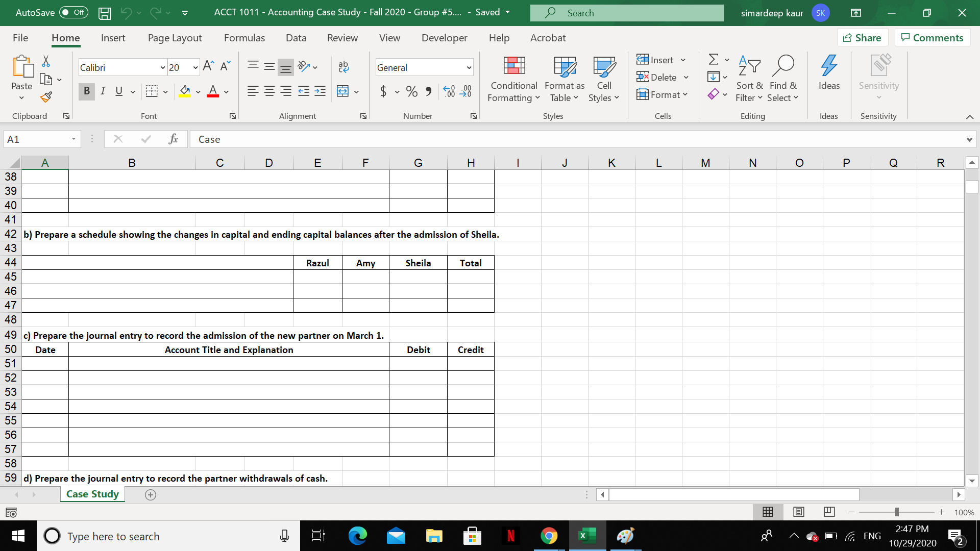Viewport: 980px width, 551px height.
Task: Click the AutoSum sigma icon
Action: point(713,59)
